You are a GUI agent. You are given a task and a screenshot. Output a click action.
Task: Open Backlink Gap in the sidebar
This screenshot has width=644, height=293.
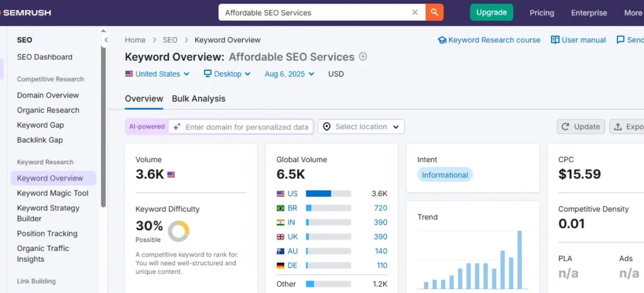pos(40,140)
